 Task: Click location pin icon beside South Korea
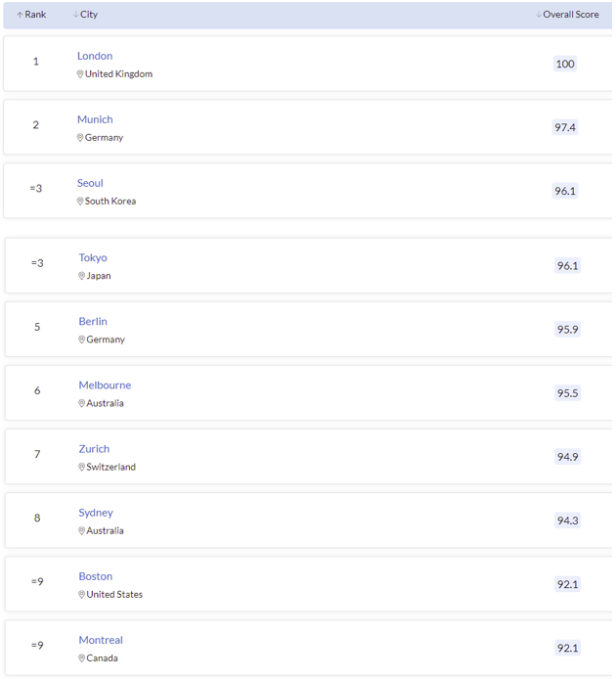coord(80,202)
